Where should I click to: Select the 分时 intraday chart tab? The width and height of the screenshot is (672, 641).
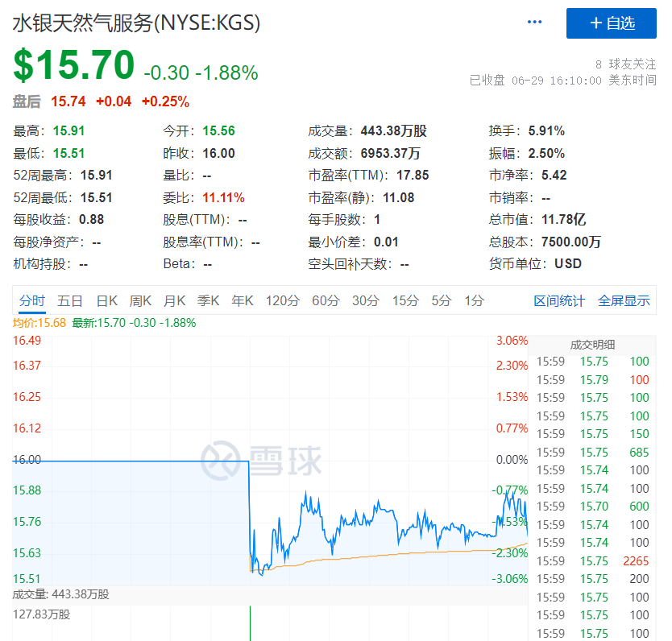[31, 300]
